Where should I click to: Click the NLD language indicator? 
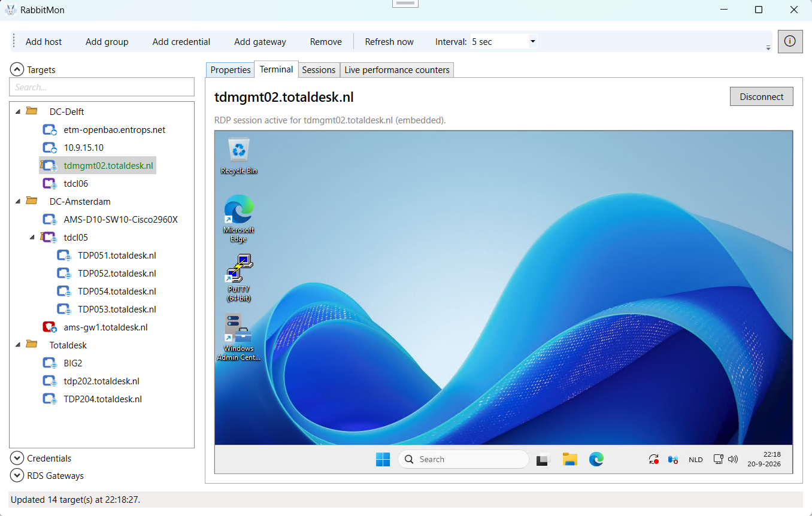click(695, 460)
